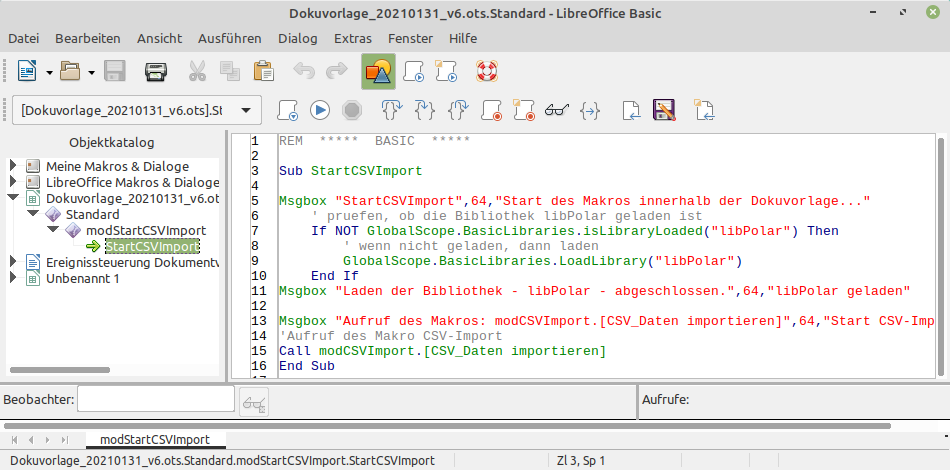Click the Open file folder icon
950x470 pixels.
tap(70, 71)
